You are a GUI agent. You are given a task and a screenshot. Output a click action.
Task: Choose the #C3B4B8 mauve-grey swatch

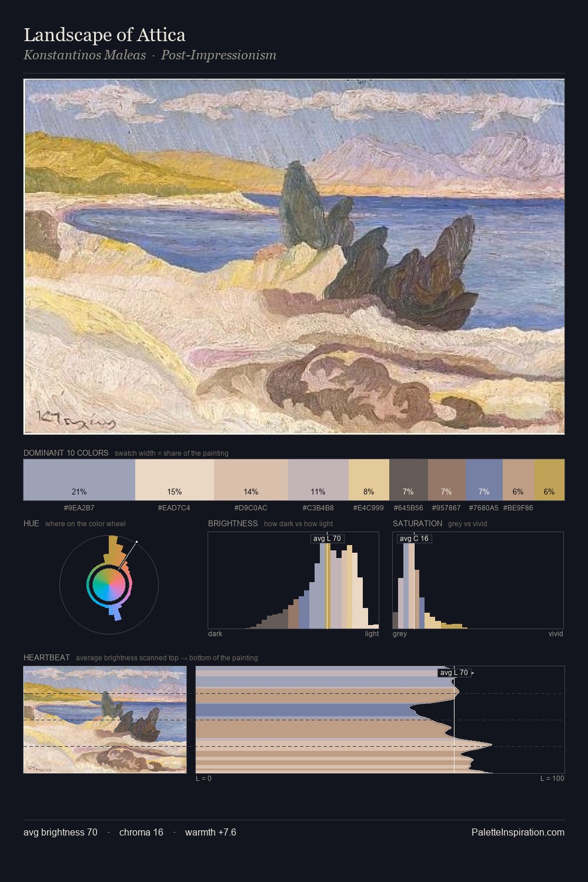318,480
